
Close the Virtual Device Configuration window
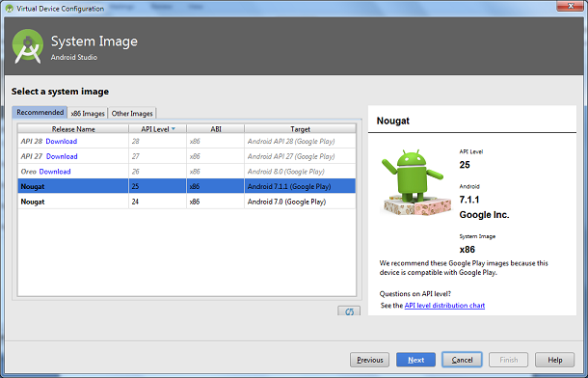(x=570, y=6)
